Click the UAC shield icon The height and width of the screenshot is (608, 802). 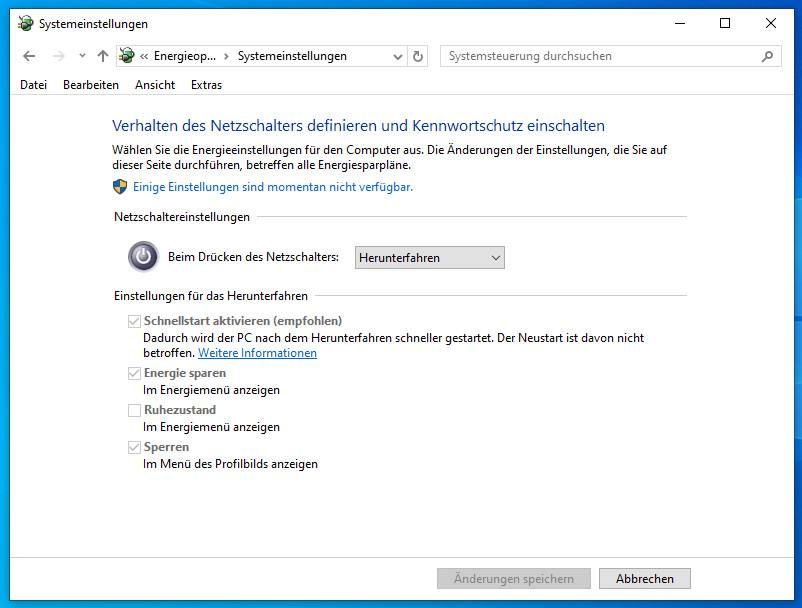point(121,186)
